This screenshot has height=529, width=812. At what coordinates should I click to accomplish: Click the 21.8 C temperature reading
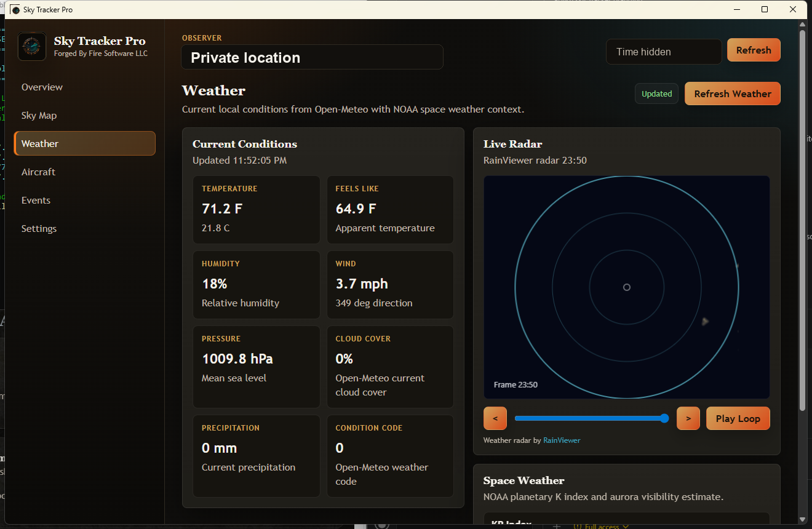tap(216, 228)
